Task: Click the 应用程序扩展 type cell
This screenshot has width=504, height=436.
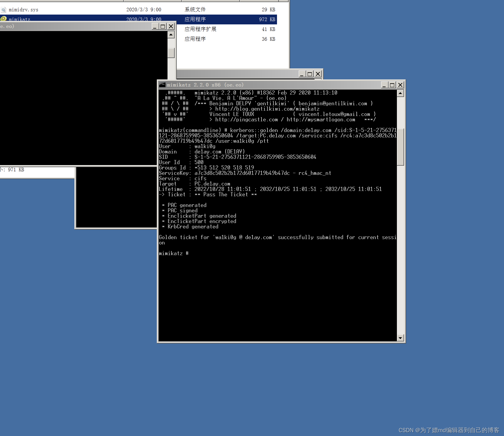Action: pos(201,29)
